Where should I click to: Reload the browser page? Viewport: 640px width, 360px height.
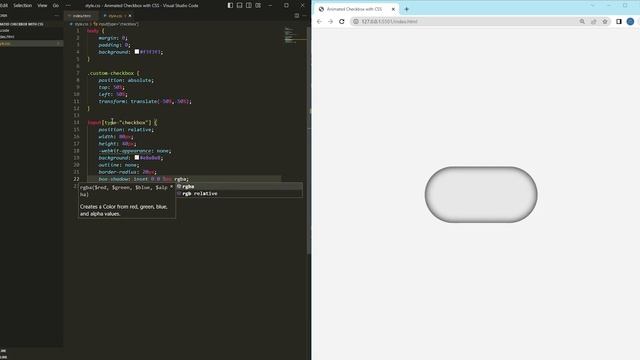(342, 22)
